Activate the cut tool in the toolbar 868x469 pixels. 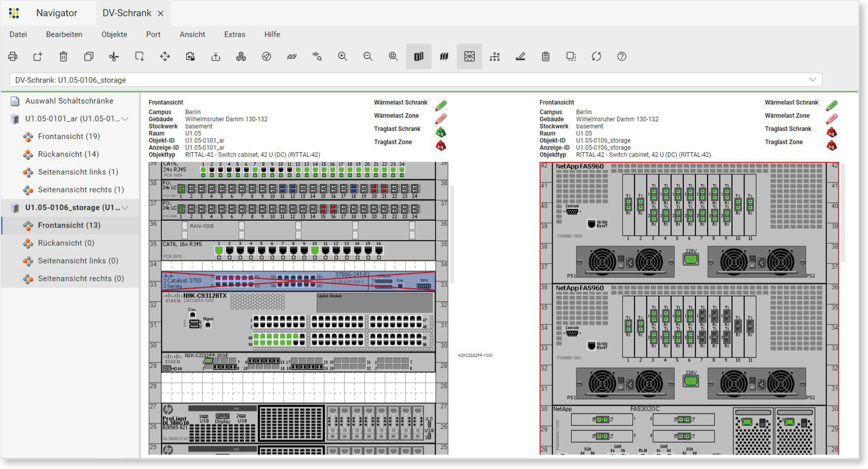pos(114,57)
